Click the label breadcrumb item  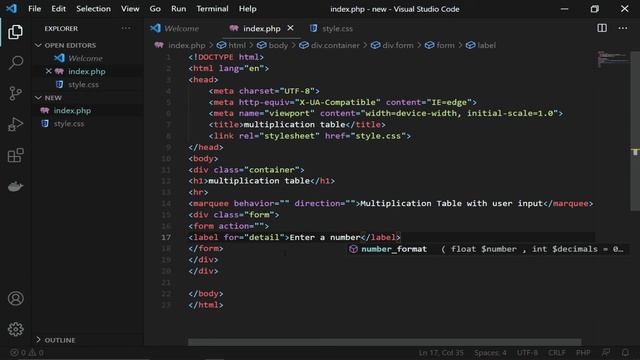pyautogui.click(x=481, y=45)
